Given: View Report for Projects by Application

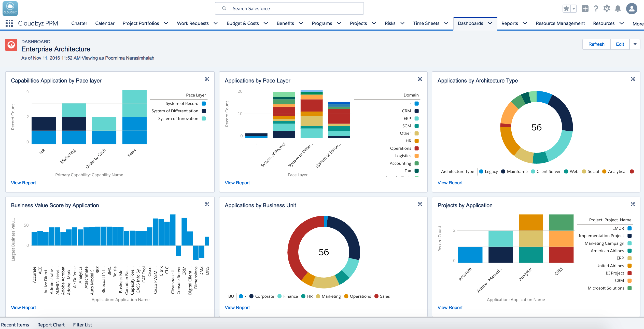Looking at the screenshot, I should pos(450,308).
